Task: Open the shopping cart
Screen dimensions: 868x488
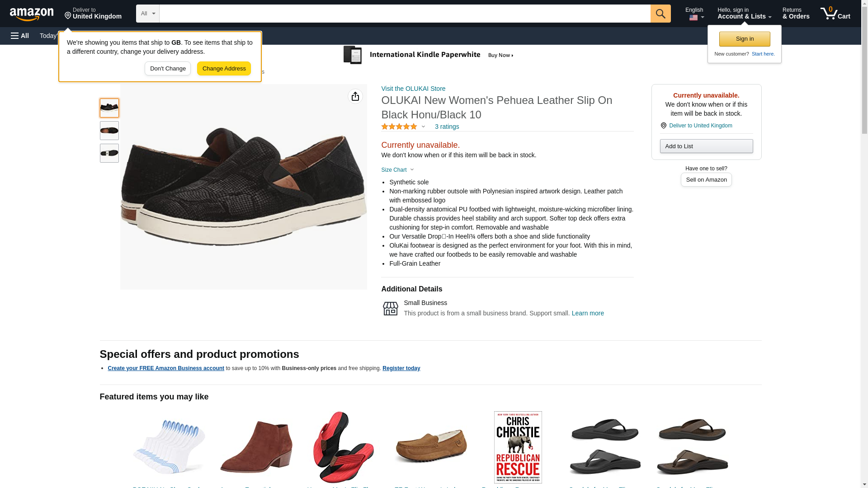Action: click(x=835, y=14)
